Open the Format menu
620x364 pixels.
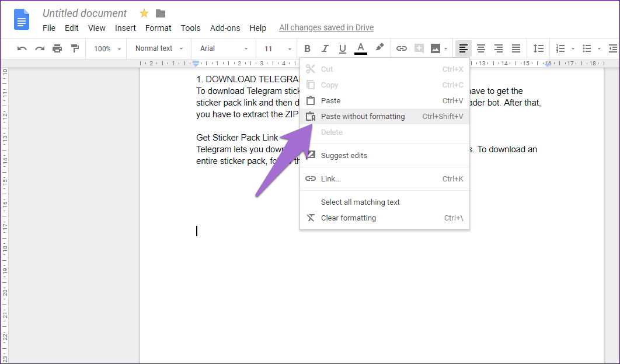[158, 28]
